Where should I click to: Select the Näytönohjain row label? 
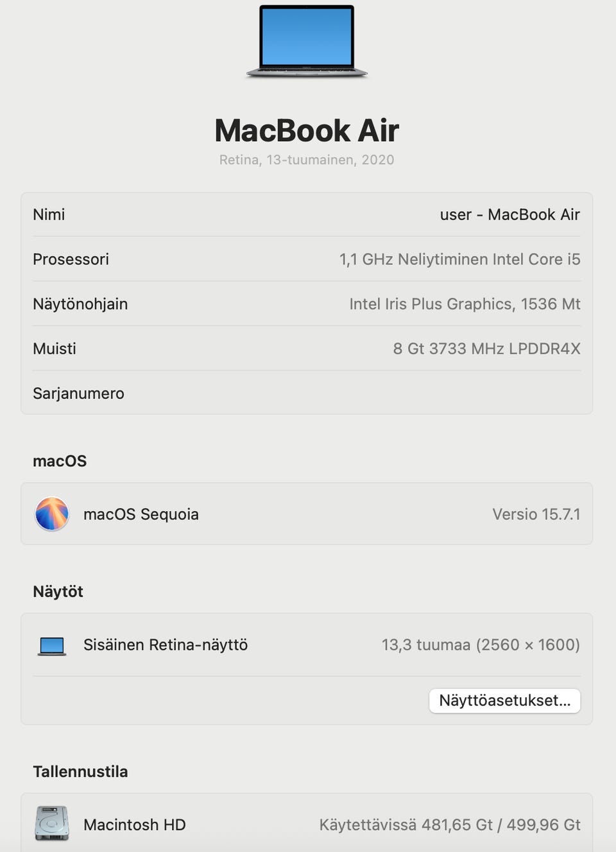[80, 304]
